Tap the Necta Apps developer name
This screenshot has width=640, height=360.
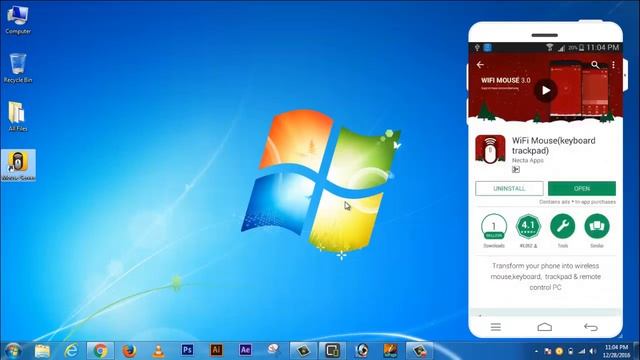click(x=528, y=160)
